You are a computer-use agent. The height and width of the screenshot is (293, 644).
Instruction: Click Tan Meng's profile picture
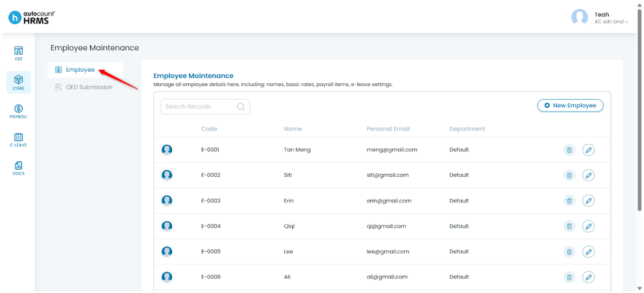pyautogui.click(x=167, y=150)
